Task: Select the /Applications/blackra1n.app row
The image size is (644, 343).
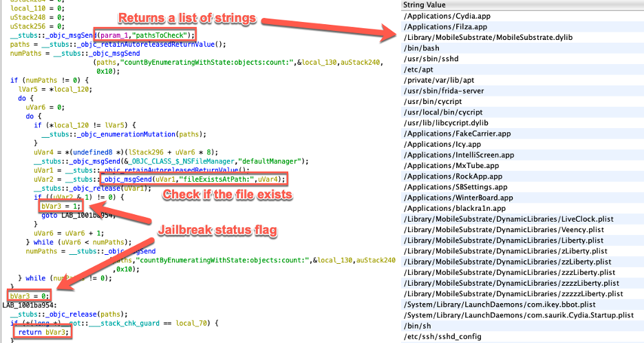Action: 522,209
